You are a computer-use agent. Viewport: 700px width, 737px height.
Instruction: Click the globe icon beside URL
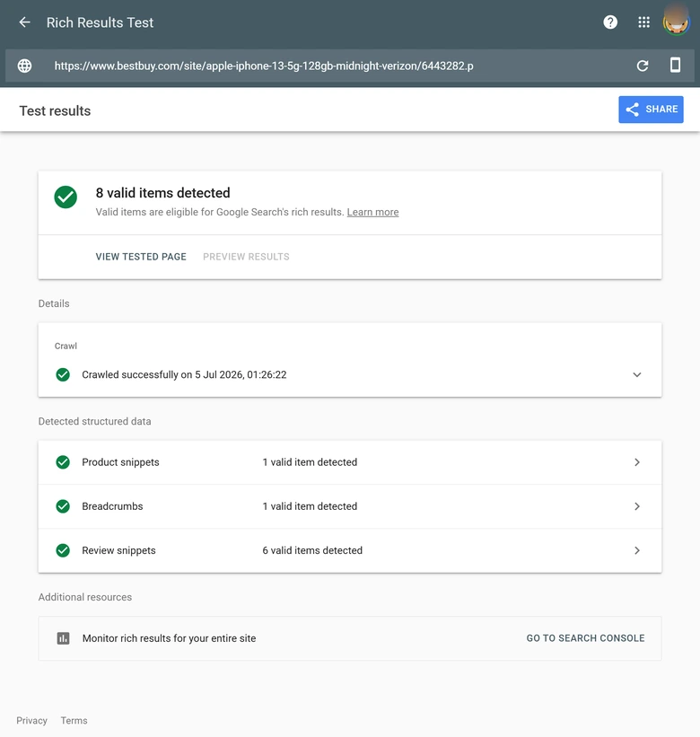24,66
